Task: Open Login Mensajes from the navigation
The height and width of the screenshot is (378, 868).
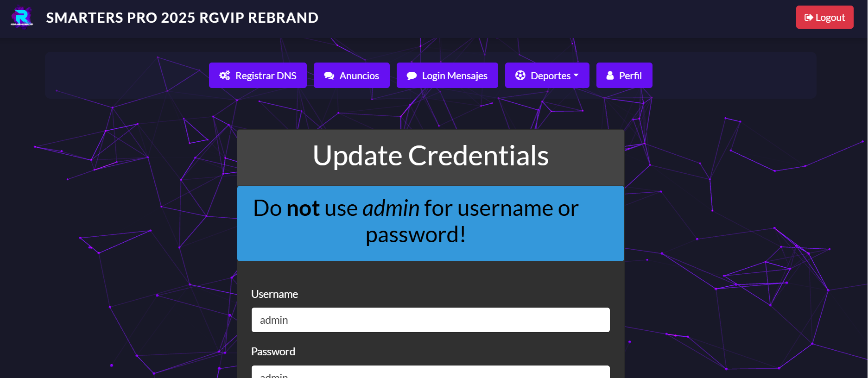Action: pyautogui.click(x=454, y=76)
